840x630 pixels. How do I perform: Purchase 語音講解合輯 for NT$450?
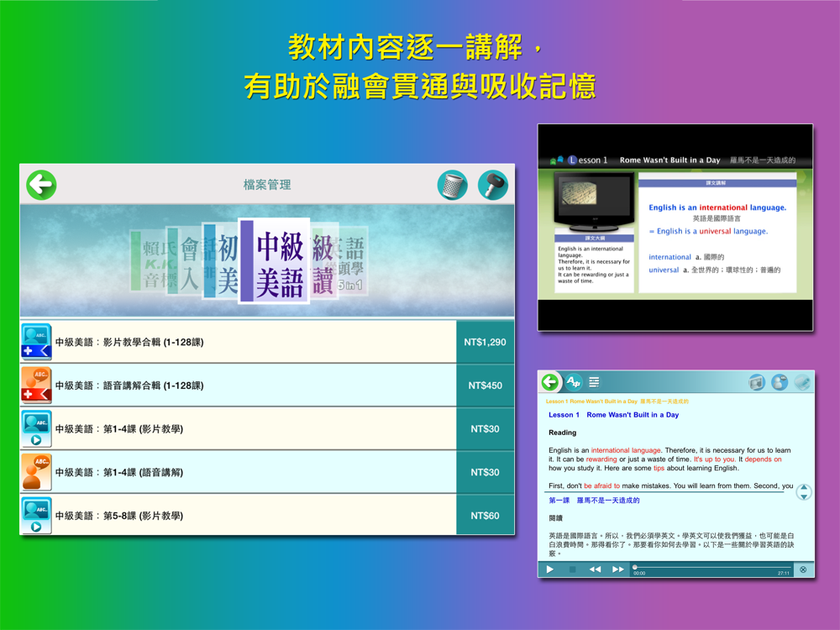pos(485,386)
